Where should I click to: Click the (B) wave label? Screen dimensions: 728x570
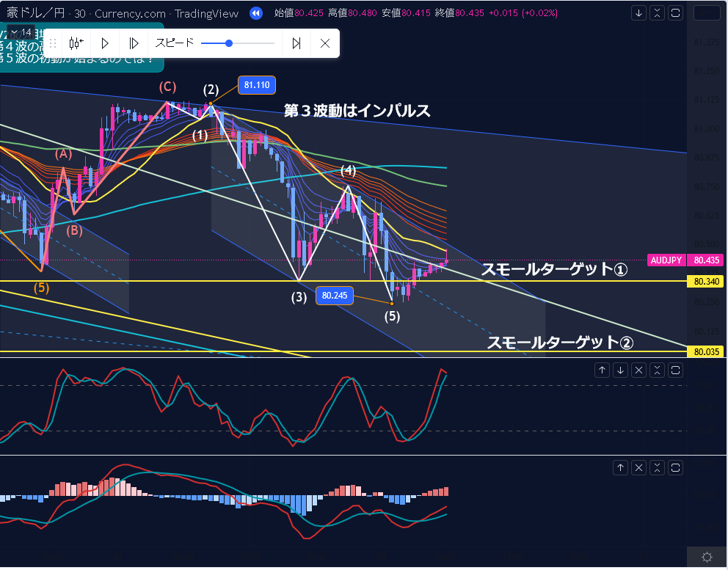coord(74,230)
